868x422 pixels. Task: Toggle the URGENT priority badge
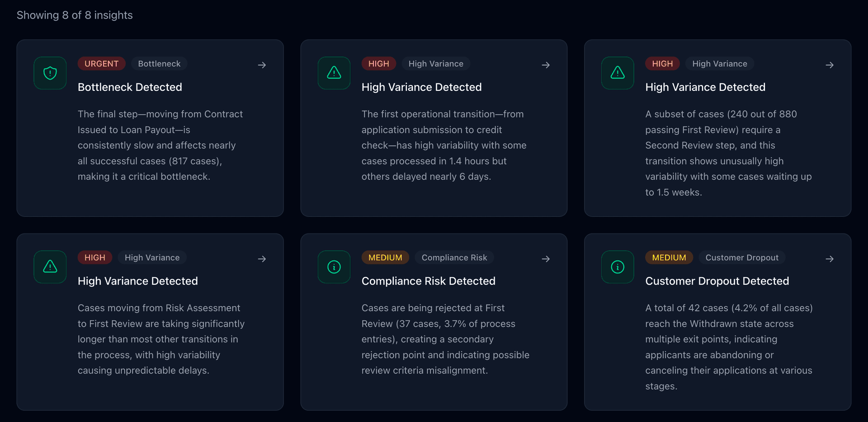pyautogui.click(x=101, y=64)
